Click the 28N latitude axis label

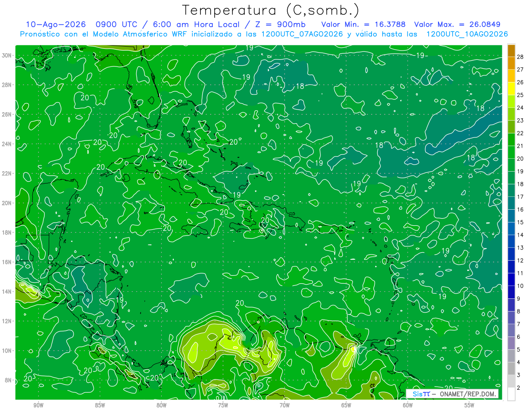[7, 85]
